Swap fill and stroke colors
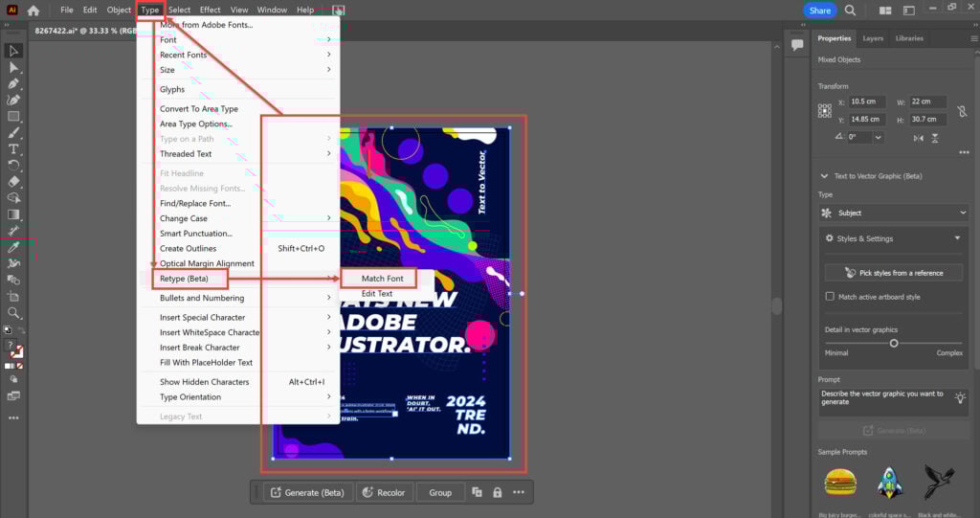The height and width of the screenshot is (518, 980). tap(21, 330)
